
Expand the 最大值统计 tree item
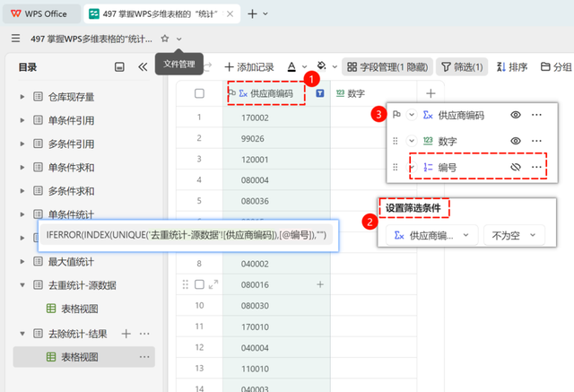click(22, 262)
